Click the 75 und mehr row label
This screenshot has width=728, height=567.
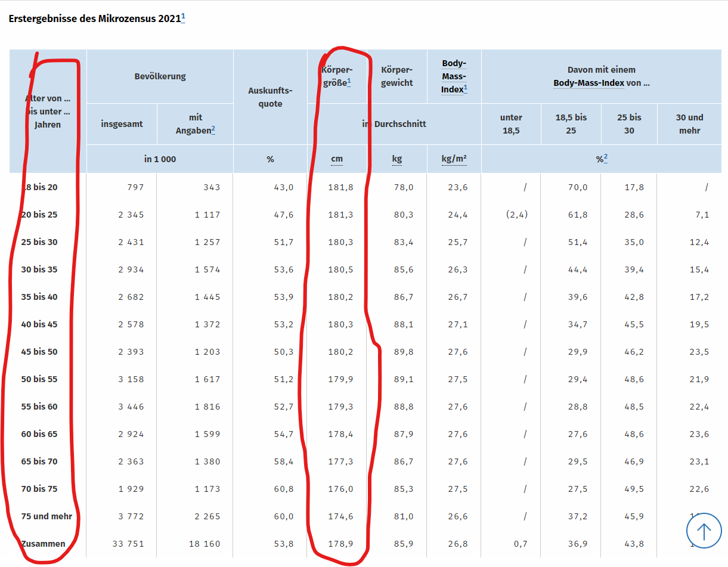[x=47, y=516]
